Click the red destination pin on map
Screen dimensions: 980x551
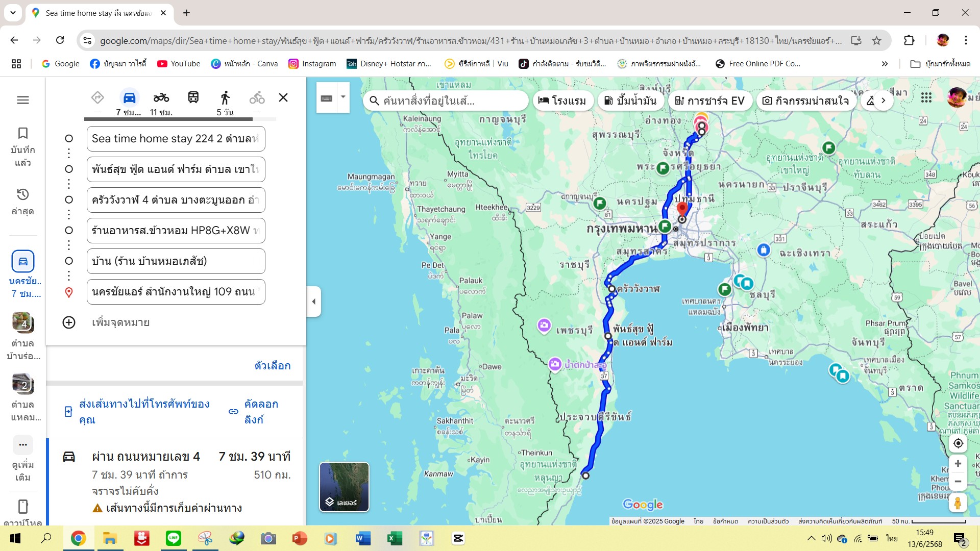click(682, 208)
